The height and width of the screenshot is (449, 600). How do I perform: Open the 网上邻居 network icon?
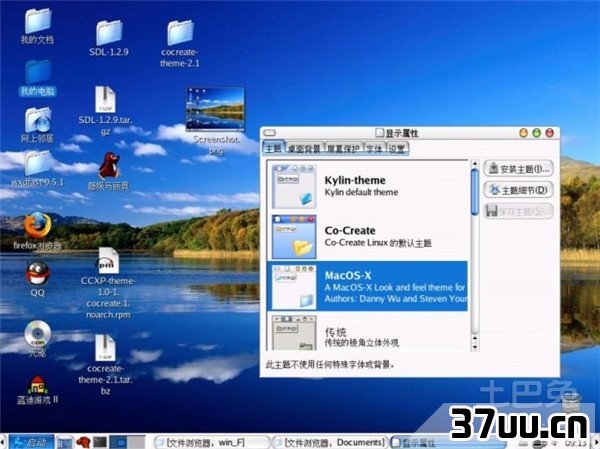(37, 120)
